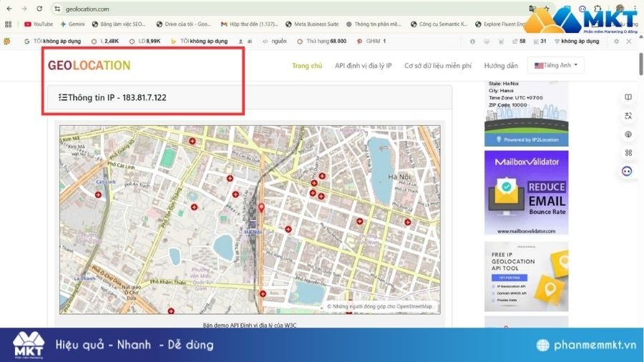
Task: Click the 'ZIP Code: 10000' text
Action: [x=507, y=105]
